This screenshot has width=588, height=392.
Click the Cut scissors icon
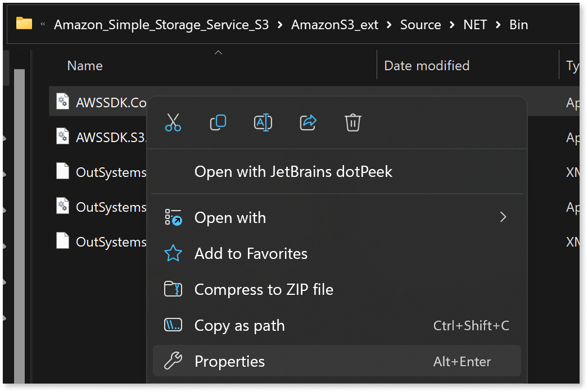[x=173, y=122]
